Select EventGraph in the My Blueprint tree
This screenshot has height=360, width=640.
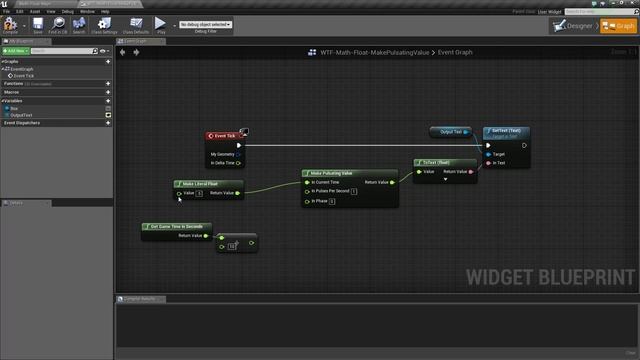point(22,69)
